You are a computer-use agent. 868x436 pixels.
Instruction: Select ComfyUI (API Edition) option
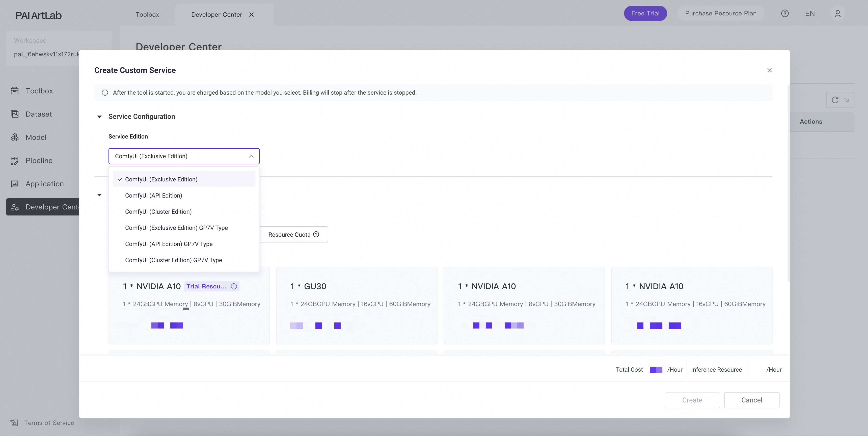click(153, 196)
